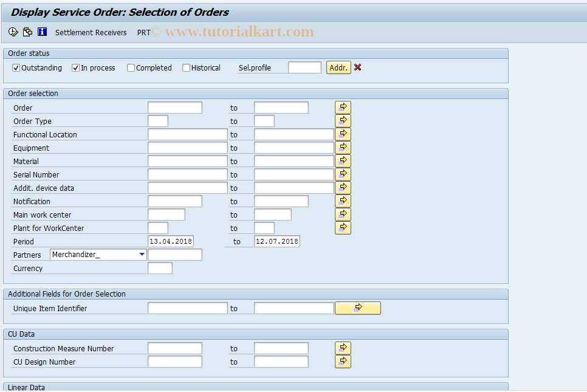Screen dimensions: 587x392
Task: Enable the Completed order status
Action: click(x=131, y=67)
